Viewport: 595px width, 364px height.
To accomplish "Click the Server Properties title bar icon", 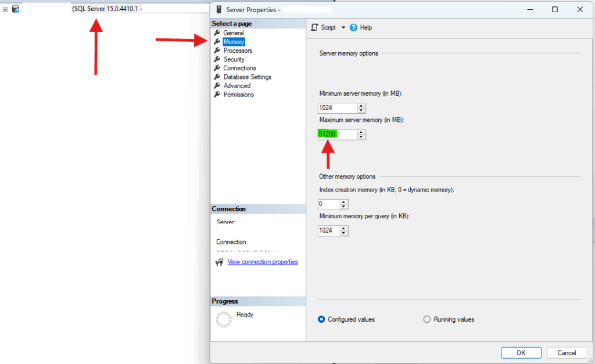I will click(219, 9).
